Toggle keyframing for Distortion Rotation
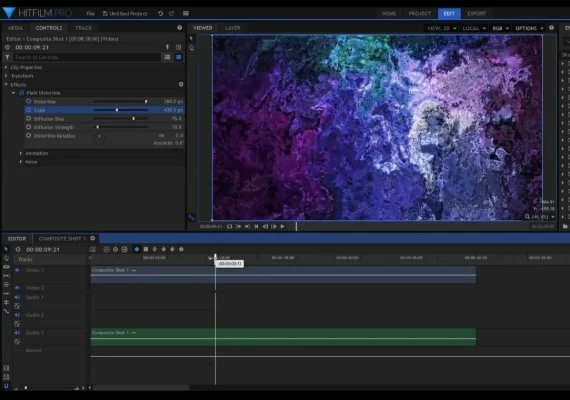The height and width of the screenshot is (400, 570). [x=28, y=135]
